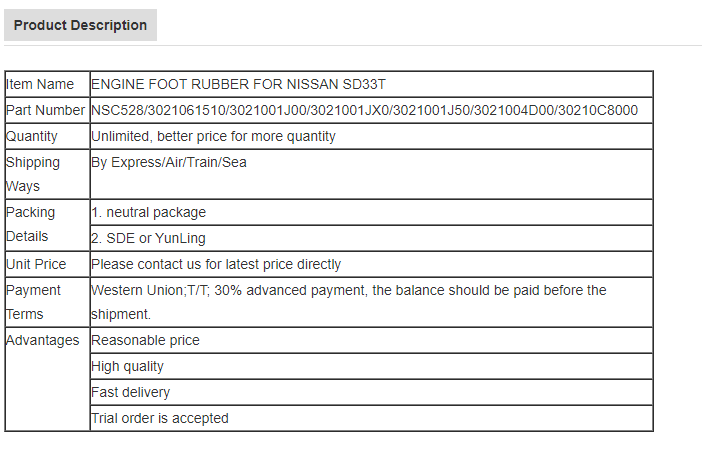Click the Reasonable price row

coord(372,340)
